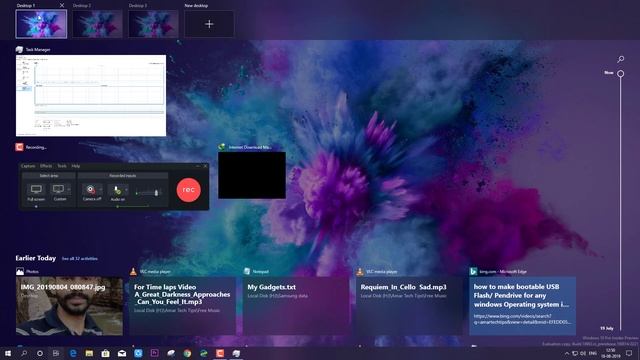Open Help menu in recorder
Screen dimensions: 640x360
76,166
